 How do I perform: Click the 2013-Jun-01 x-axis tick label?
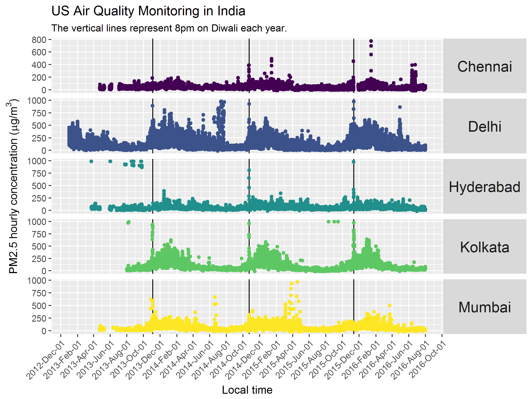95,360
